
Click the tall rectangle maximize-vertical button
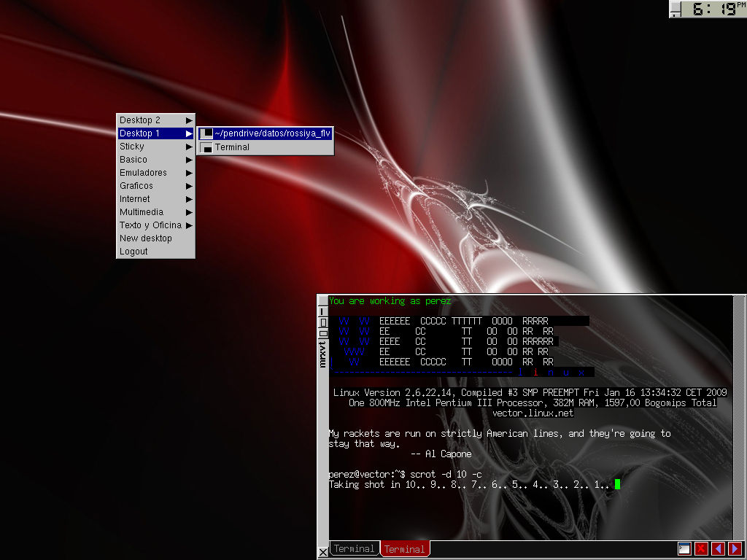[x=322, y=322]
